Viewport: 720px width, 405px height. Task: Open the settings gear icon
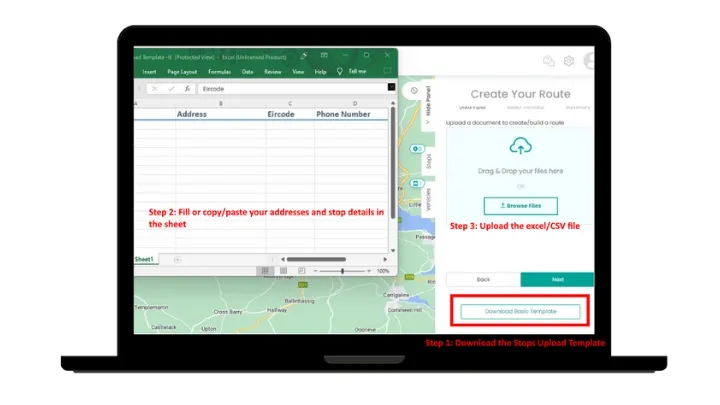[x=568, y=61]
